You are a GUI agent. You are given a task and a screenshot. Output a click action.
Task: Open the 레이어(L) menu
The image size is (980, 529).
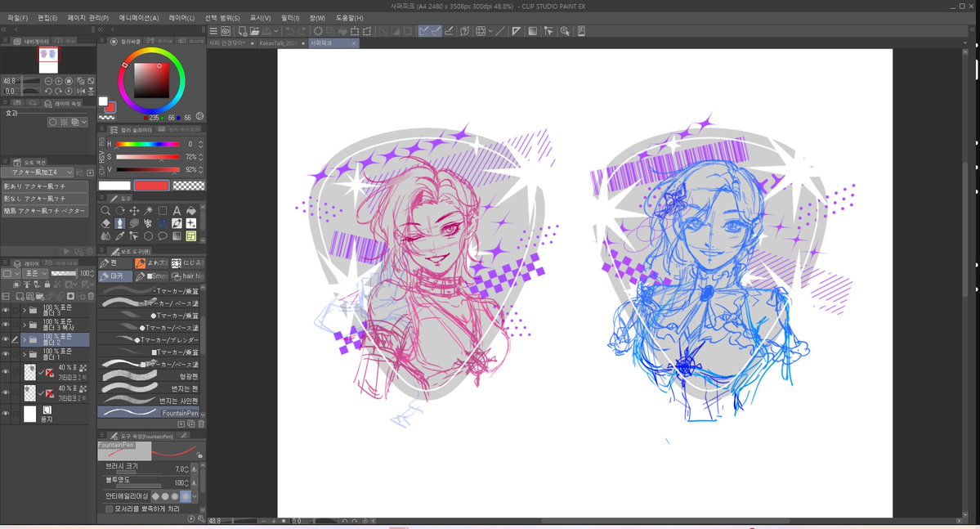181,18
